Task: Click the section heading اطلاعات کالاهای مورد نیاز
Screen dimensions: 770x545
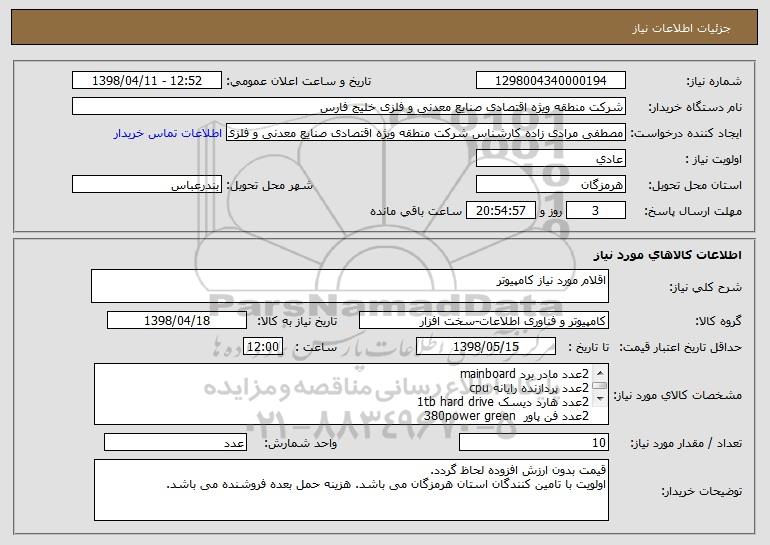Action: (x=667, y=255)
